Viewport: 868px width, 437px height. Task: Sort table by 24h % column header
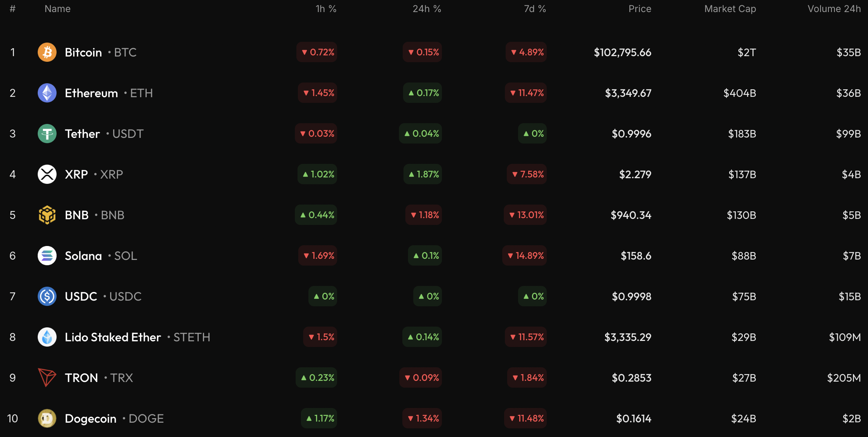426,9
